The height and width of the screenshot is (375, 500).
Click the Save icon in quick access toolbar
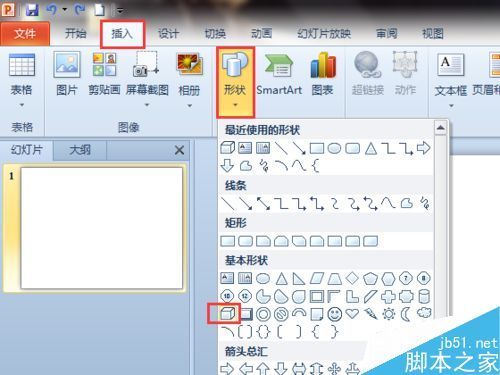32,10
